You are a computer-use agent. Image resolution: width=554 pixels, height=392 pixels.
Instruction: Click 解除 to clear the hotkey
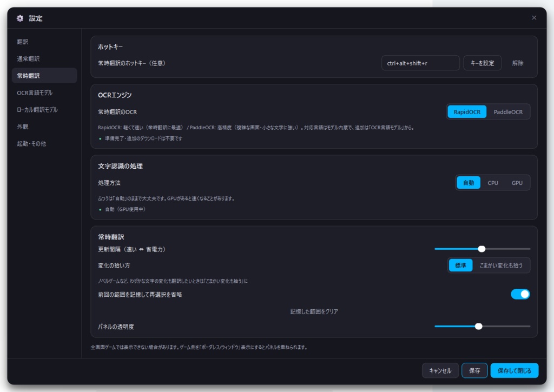click(x=518, y=63)
